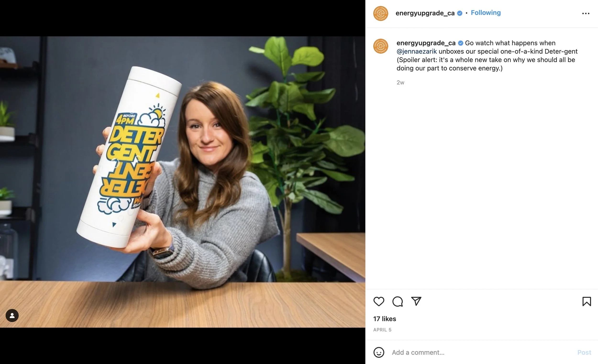Share post via paper plane icon
Screen dimensions: 598x364
416,301
